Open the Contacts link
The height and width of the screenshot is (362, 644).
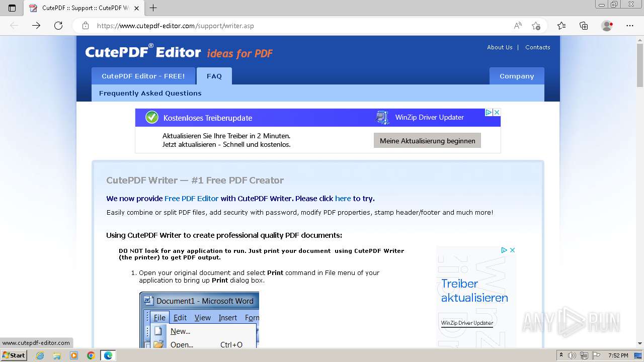537,47
